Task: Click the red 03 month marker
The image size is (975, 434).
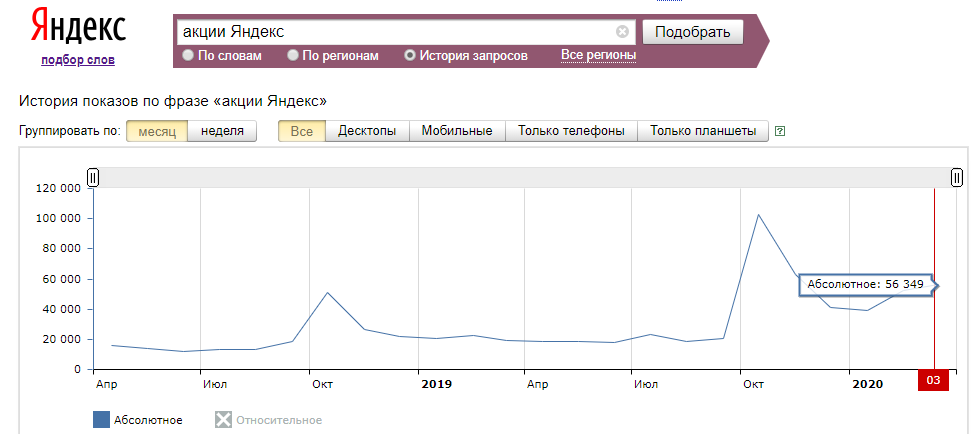Action: [x=933, y=381]
